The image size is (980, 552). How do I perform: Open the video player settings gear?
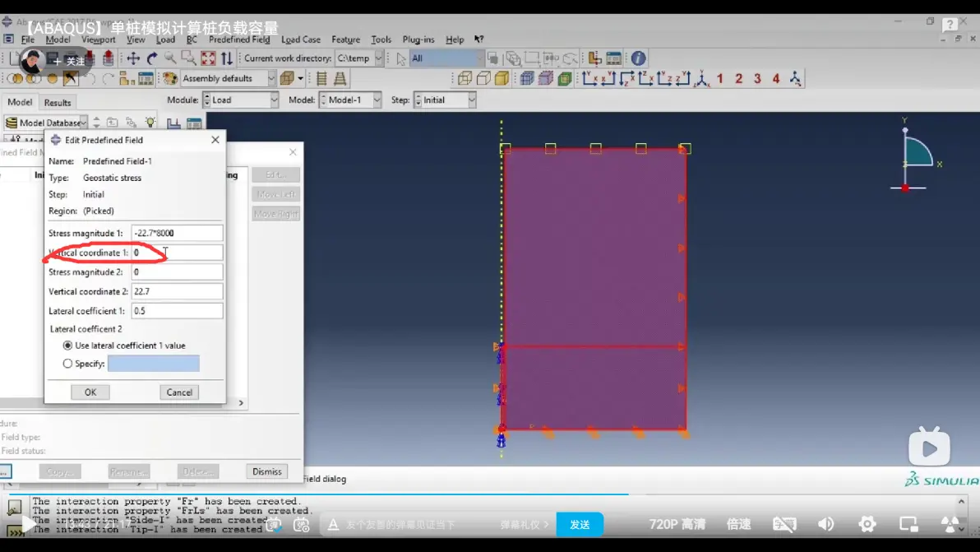tap(867, 524)
